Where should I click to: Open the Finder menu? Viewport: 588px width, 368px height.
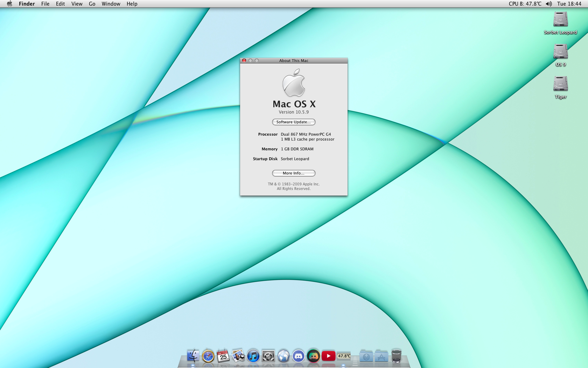click(x=27, y=4)
